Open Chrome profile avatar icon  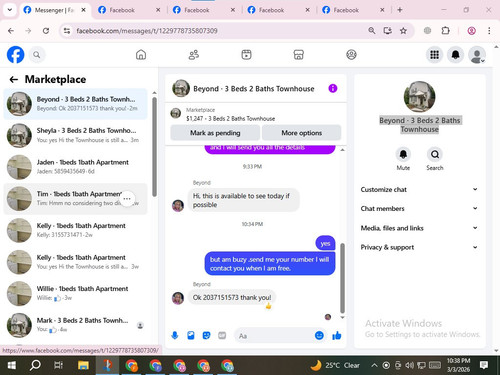tap(471, 31)
